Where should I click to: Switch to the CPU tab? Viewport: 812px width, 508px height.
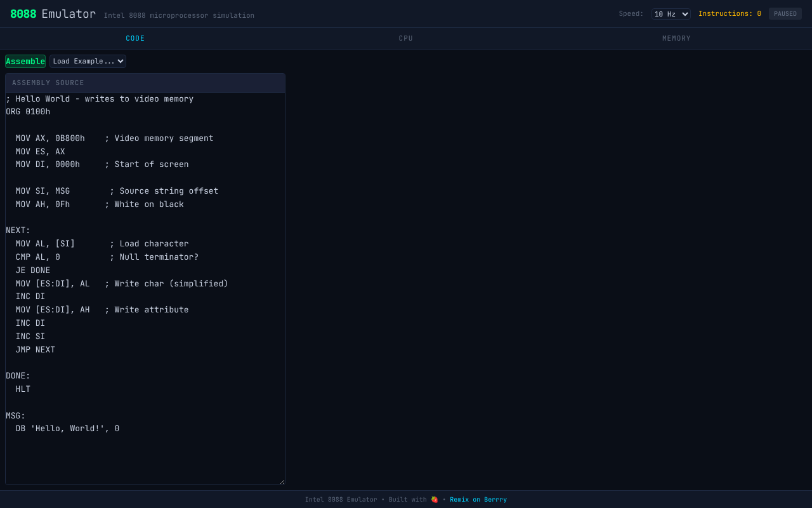pos(406,39)
